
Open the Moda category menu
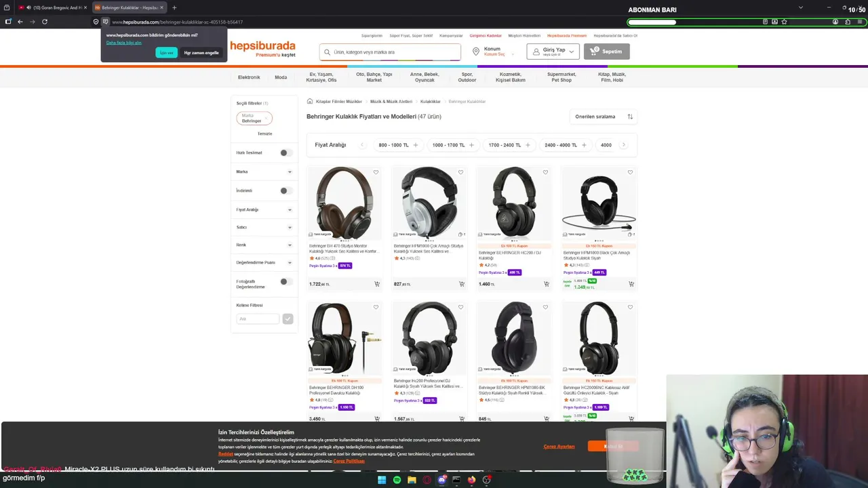(x=281, y=77)
